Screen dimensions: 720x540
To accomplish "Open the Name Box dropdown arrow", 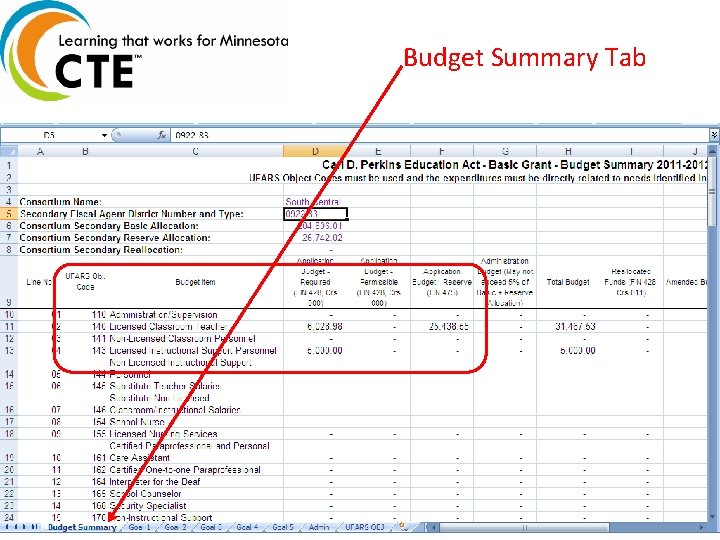I will [104, 135].
